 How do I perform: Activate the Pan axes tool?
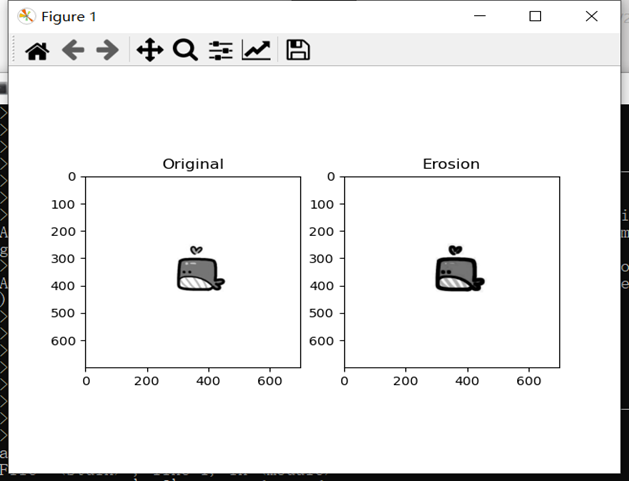point(150,50)
